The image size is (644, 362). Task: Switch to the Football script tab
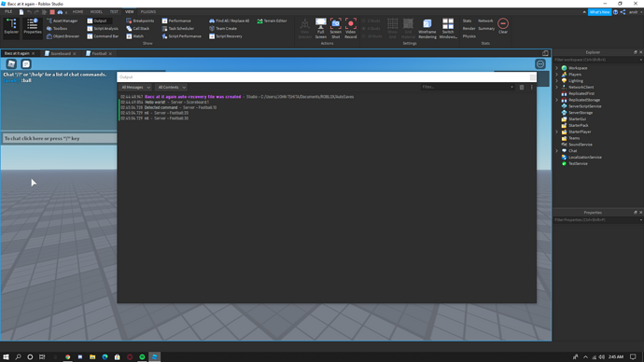coord(99,53)
